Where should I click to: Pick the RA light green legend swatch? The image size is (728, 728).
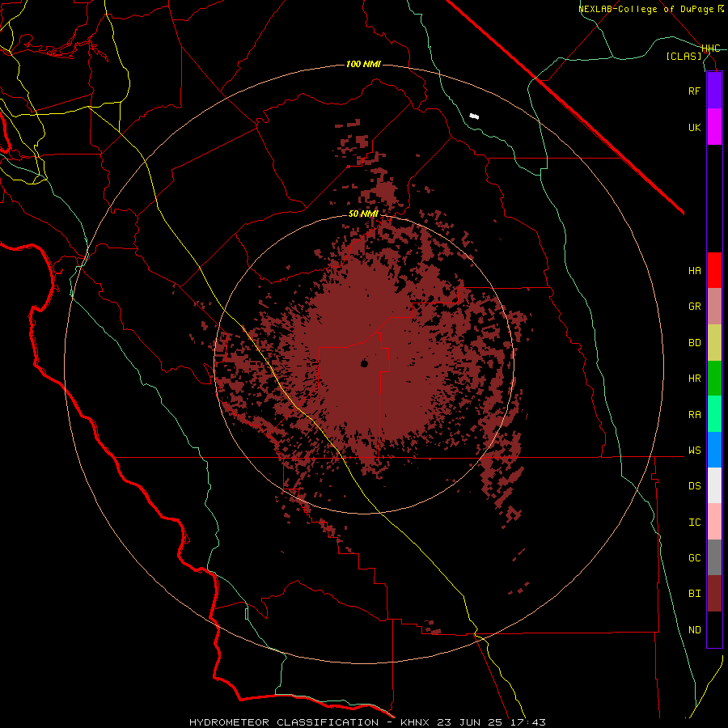click(x=714, y=414)
